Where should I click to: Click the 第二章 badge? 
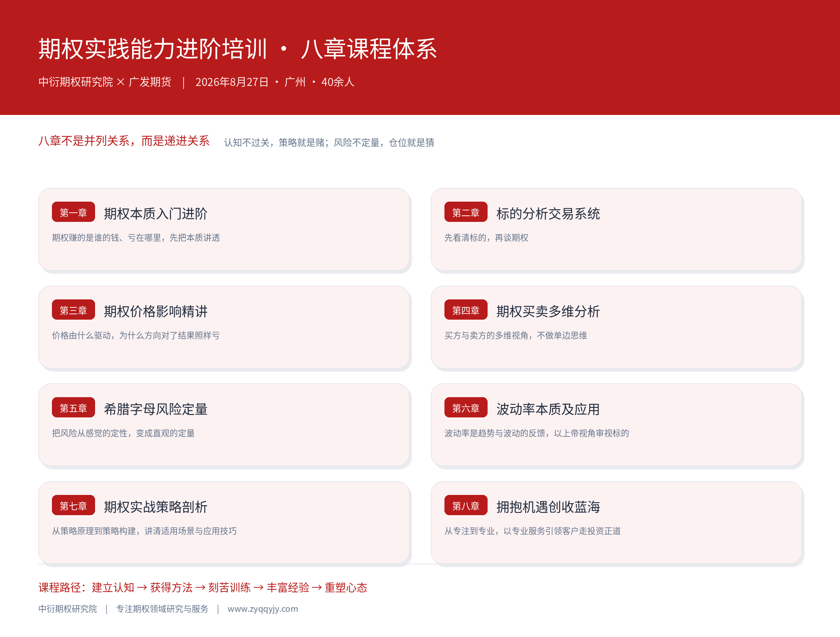(466, 212)
